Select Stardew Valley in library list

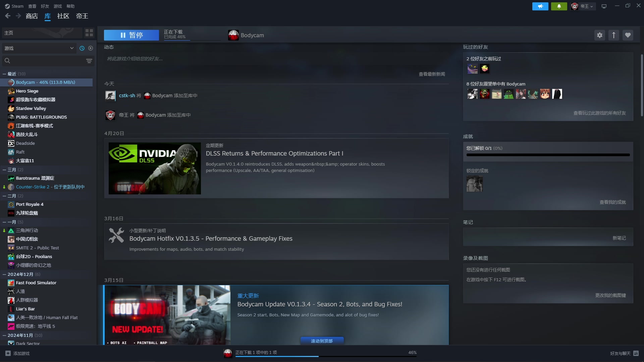47,108
